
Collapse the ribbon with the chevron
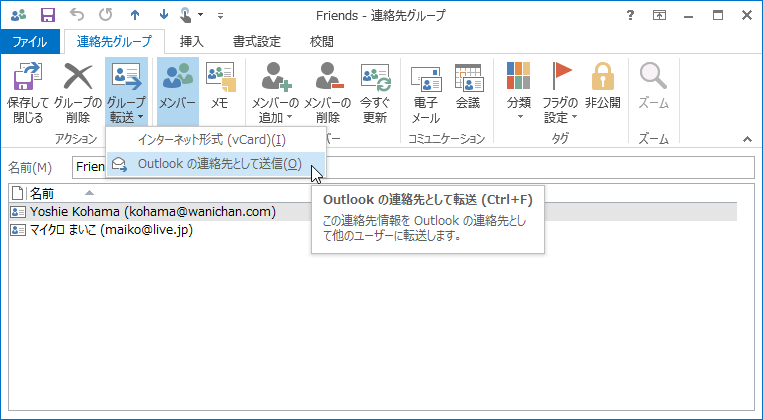pos(747,140)
